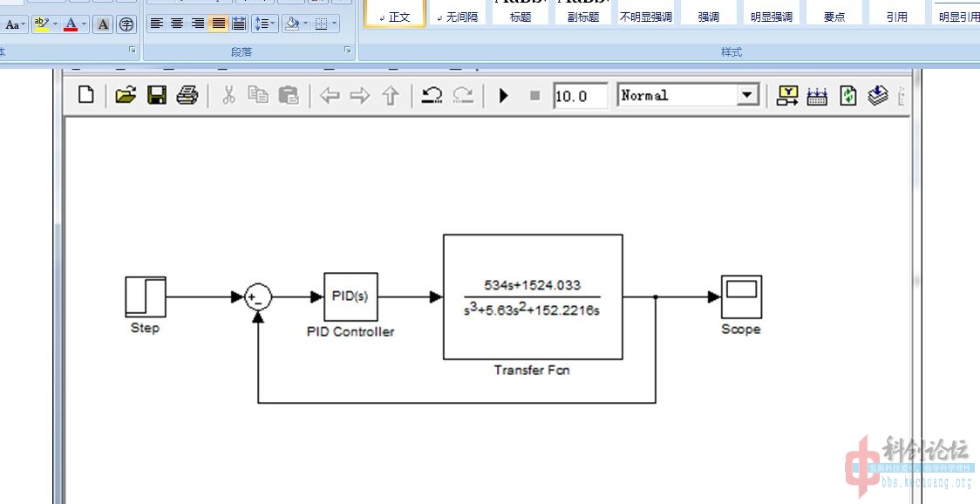Viewport: 980px width, 504px height.
Task: Click the Copy icon in Simulink toolbar
Action: [x=257, y=94]
